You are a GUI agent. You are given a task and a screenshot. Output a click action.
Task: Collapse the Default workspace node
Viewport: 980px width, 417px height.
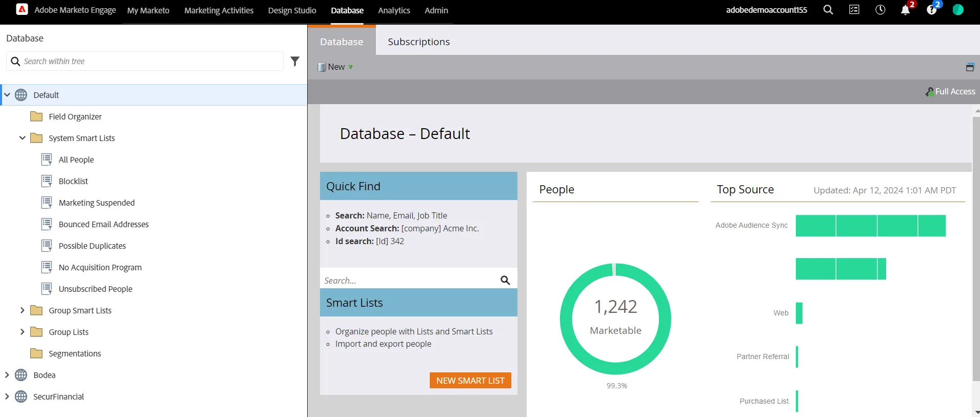coord(7,95)
